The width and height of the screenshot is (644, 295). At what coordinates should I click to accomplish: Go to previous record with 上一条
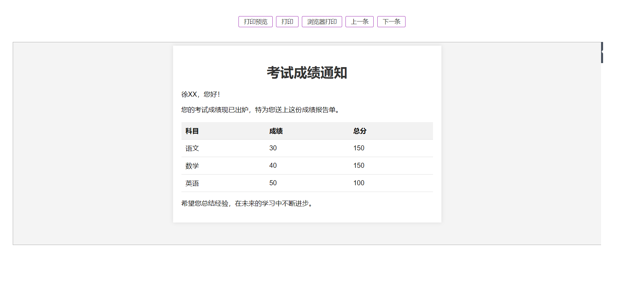click(360, 21)
